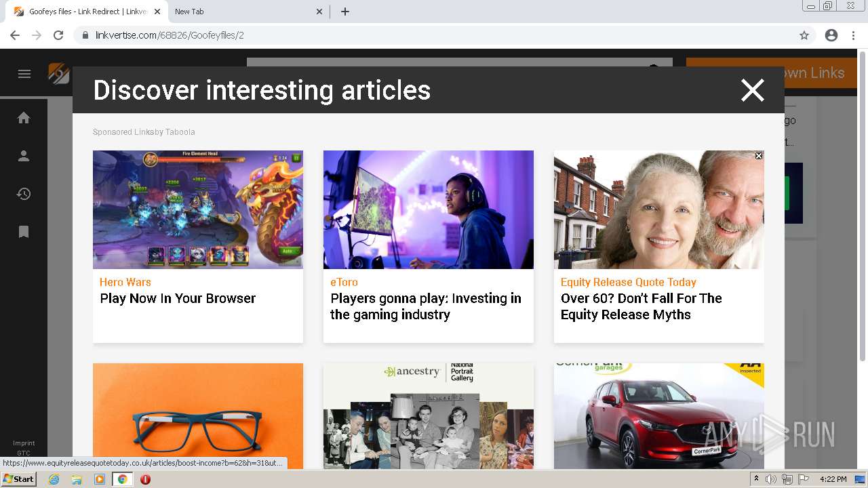Reload the current page
Screen dimensions: 868x488
(x=58, y=35)
